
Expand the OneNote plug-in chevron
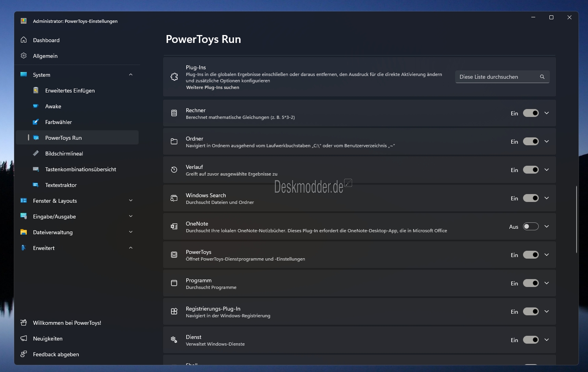click(547, 226)
